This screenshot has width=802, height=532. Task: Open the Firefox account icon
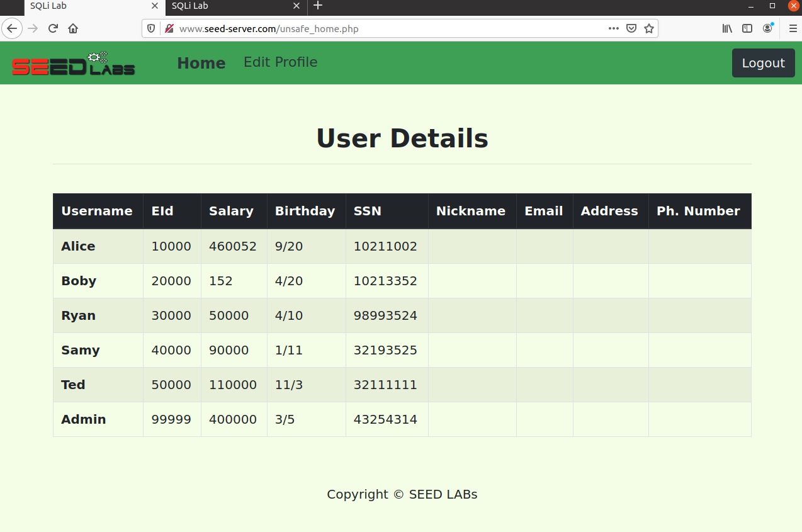pyautogui.click(x=767, y=28)
